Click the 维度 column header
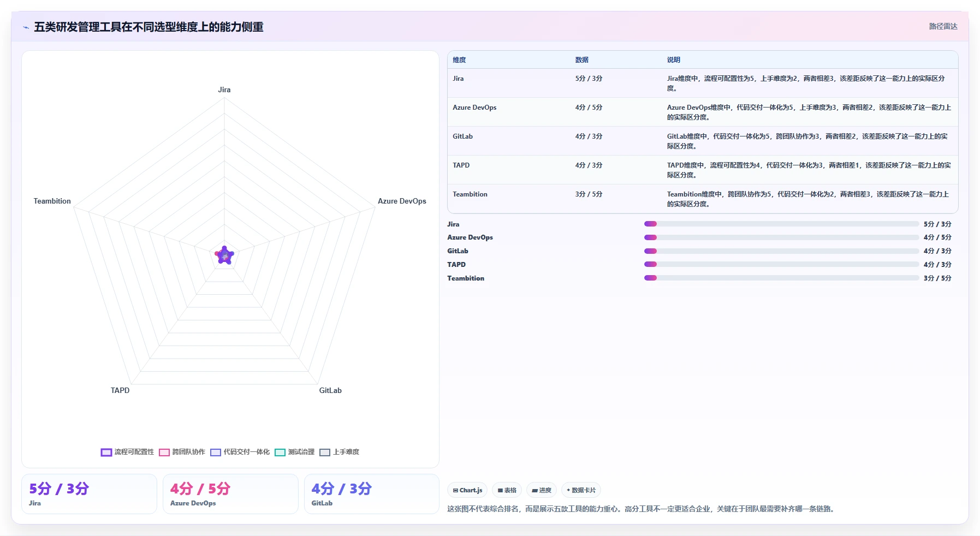The height and width of the screenshot is (536, 980). [459, 60]
